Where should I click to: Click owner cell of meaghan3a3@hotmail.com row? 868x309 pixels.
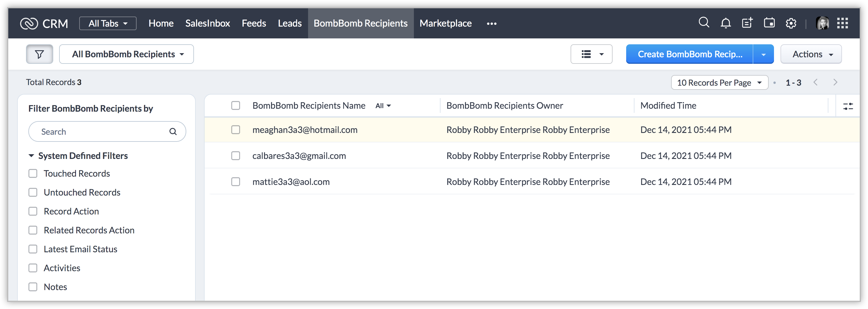tap(528, 130)
